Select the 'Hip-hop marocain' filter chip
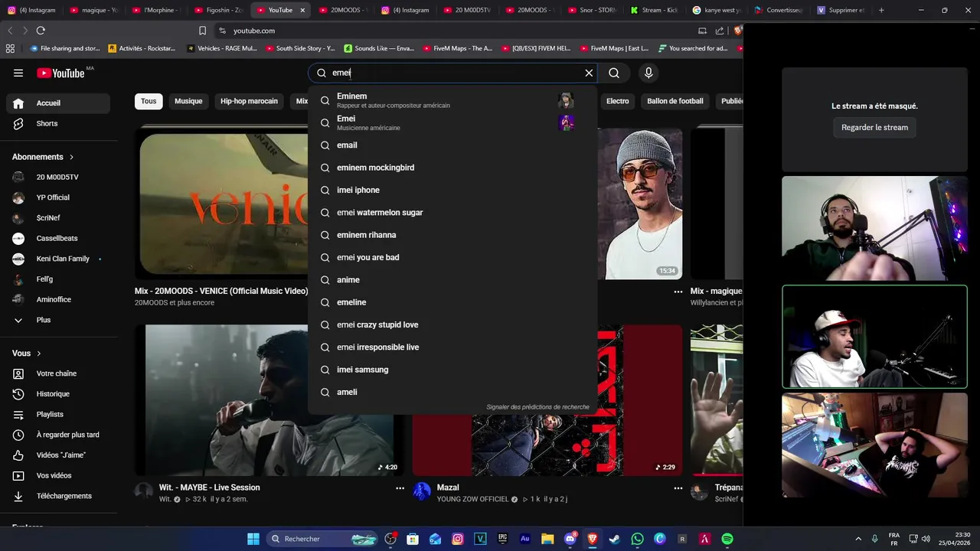This screenshot has height=551, width=980. [x=249, y=101]
